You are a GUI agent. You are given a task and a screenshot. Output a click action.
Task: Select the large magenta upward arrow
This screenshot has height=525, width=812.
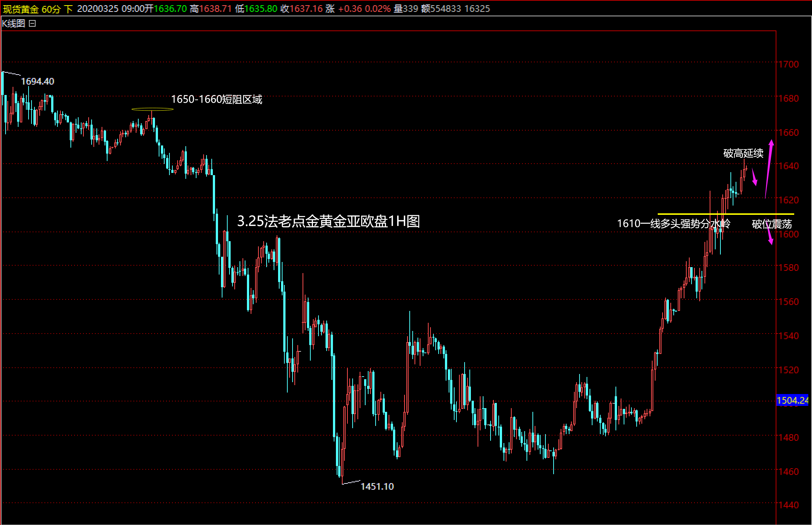coord(769,169)
